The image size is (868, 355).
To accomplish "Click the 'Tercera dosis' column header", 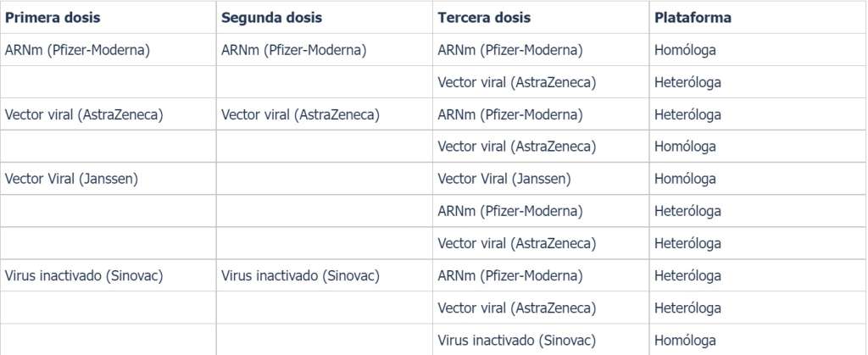I will click(x=484, y=18).
